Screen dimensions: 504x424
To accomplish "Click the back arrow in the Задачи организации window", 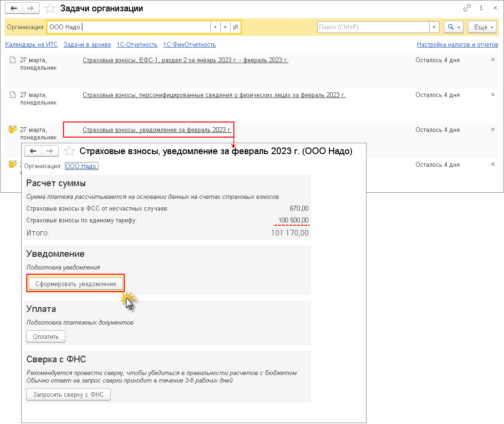I will coord(14,8).
